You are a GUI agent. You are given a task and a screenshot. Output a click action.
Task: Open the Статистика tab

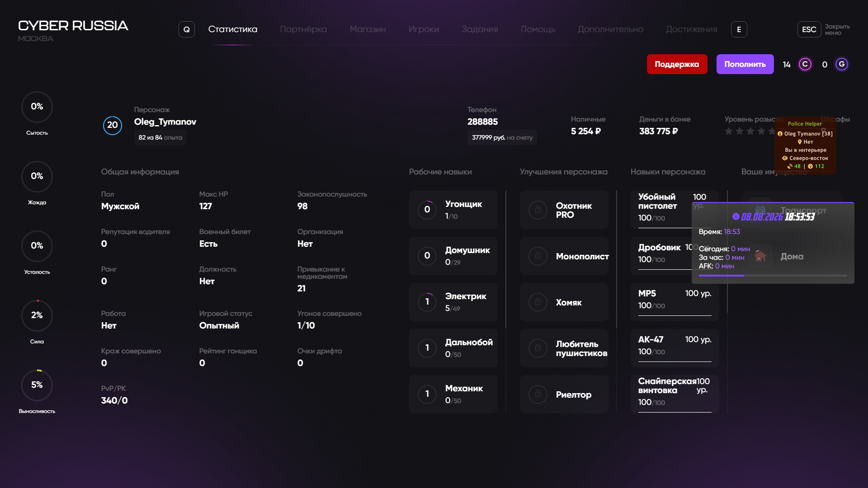click(233, 29)
